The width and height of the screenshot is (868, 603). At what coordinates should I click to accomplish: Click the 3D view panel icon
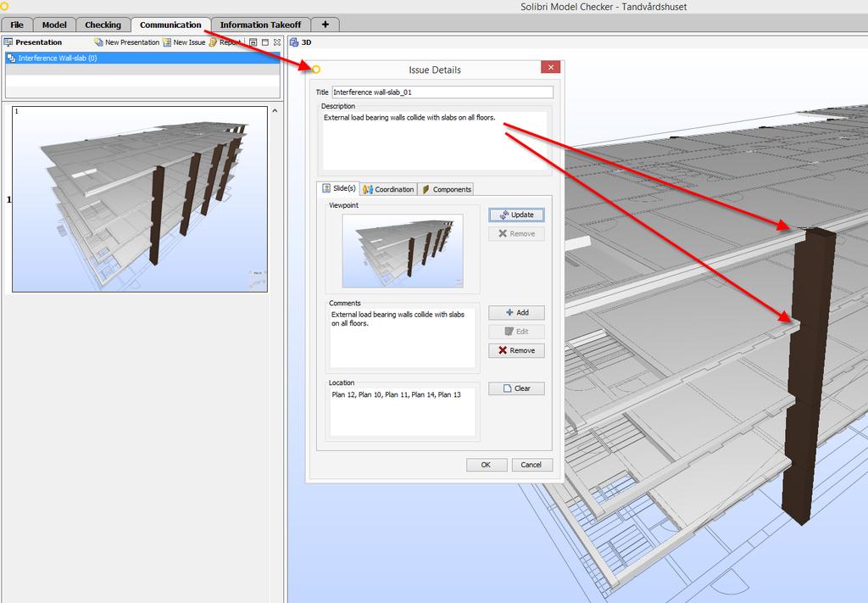click(x=294, y=42)
